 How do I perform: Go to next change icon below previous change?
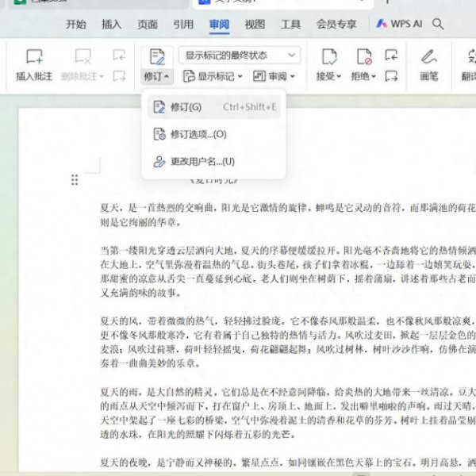pyautogui.click(x=390, y=77)
